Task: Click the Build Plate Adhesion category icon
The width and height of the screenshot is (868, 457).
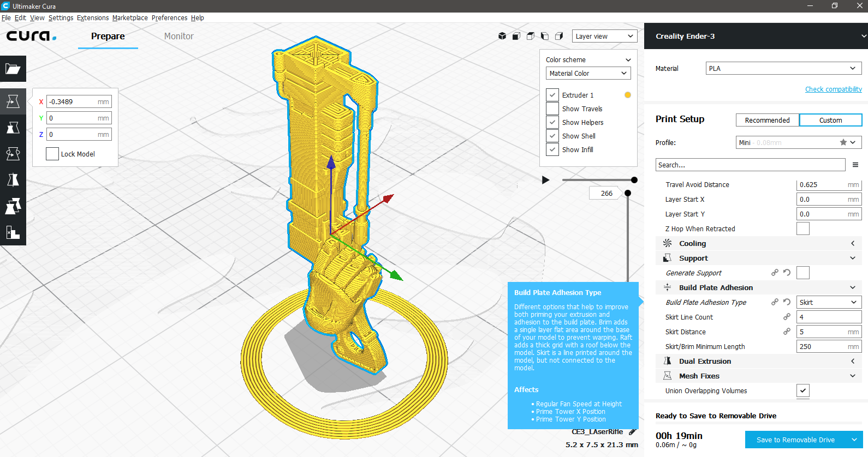Action: click(667, 287)
